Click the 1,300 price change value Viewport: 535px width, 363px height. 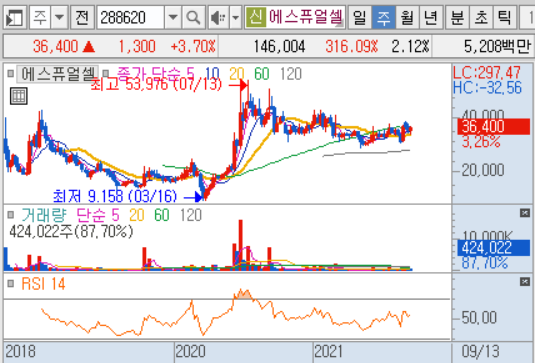(137, 46)
